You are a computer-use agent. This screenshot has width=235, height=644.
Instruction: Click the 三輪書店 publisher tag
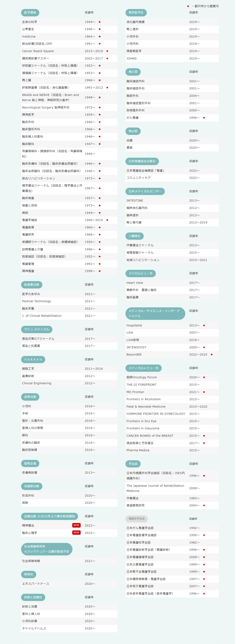(134, 236)
